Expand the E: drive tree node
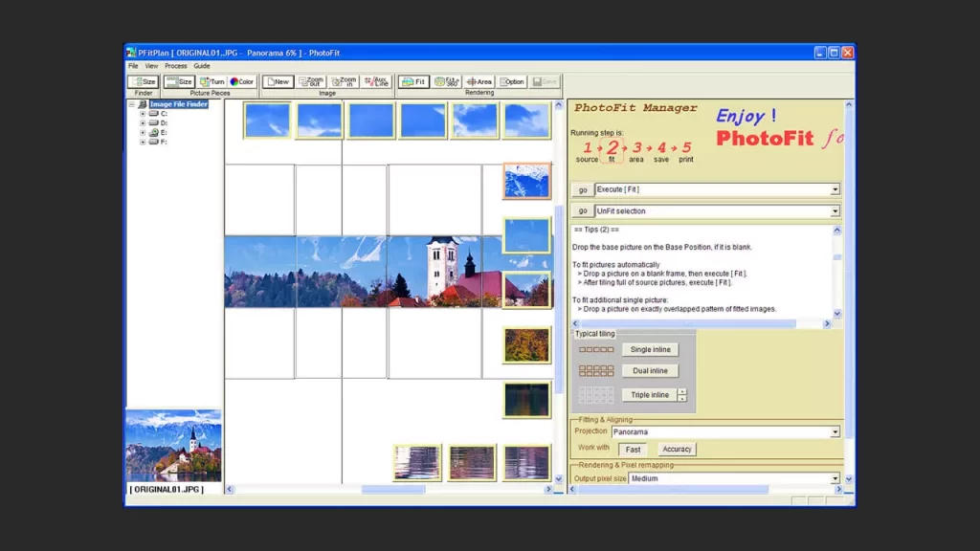 coord(143,132)
